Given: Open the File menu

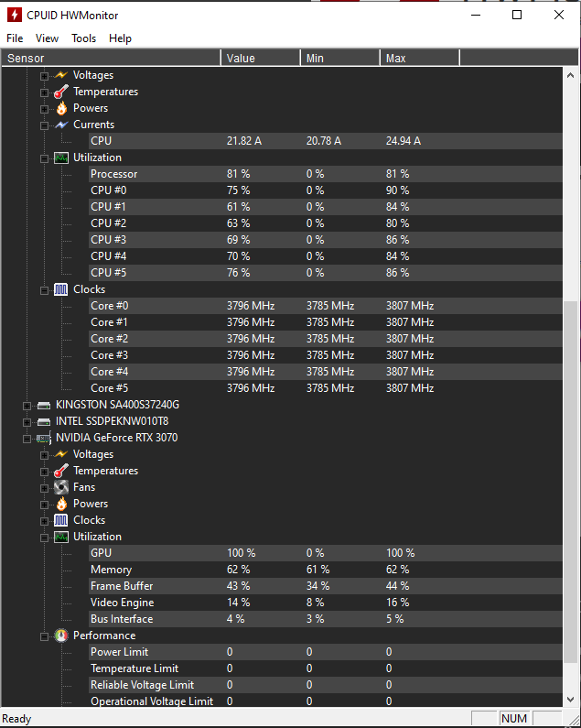Looking at the screenshot, I should [15, 38].
